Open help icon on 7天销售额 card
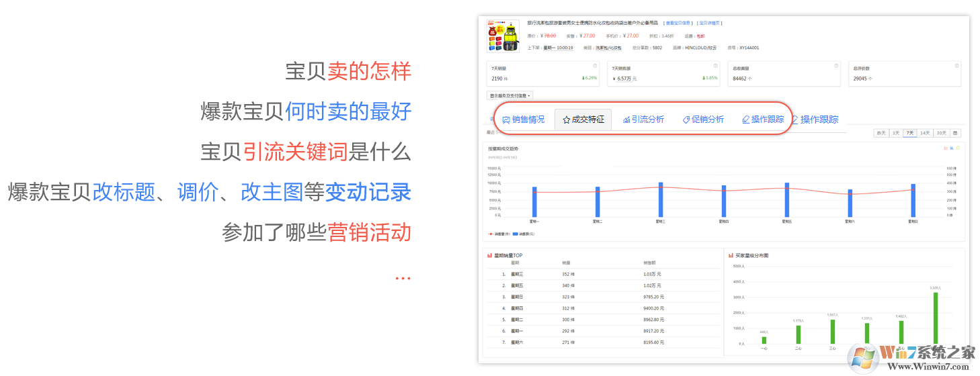This screenshot has height=376, width=980. tap(715, 66)
